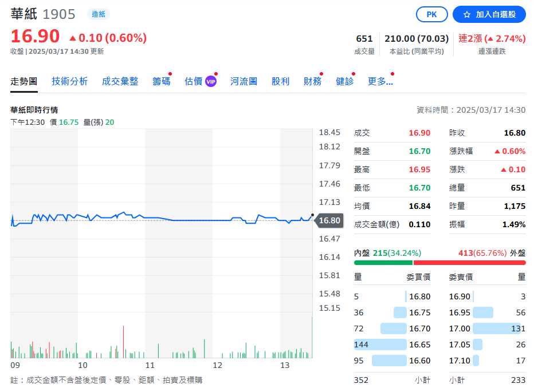The height and width of the screenshot is (392, 534).
Task: Click the purple VIP badge beside 估價
Action: (211, 81)
